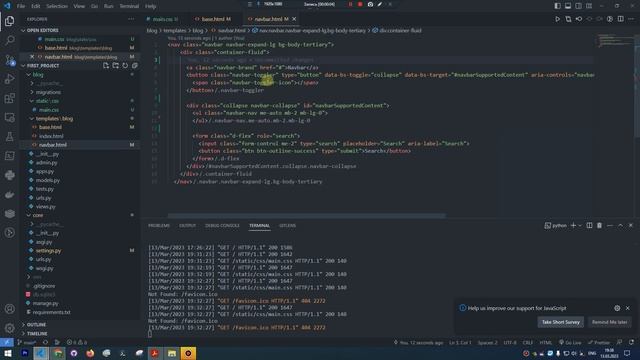The height and width of the screenshot is (360, 640).
Task: Open the Explorer view in activity bar
Action: coord(9,21)
